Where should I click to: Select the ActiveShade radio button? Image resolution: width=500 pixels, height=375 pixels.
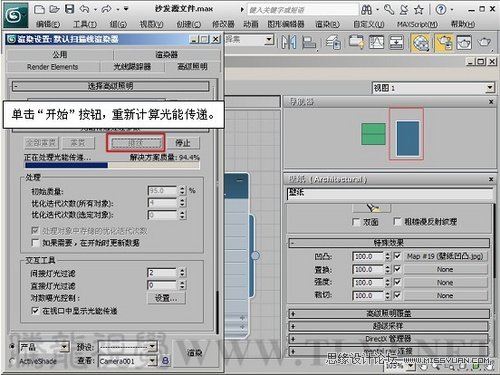pos(12,361)
